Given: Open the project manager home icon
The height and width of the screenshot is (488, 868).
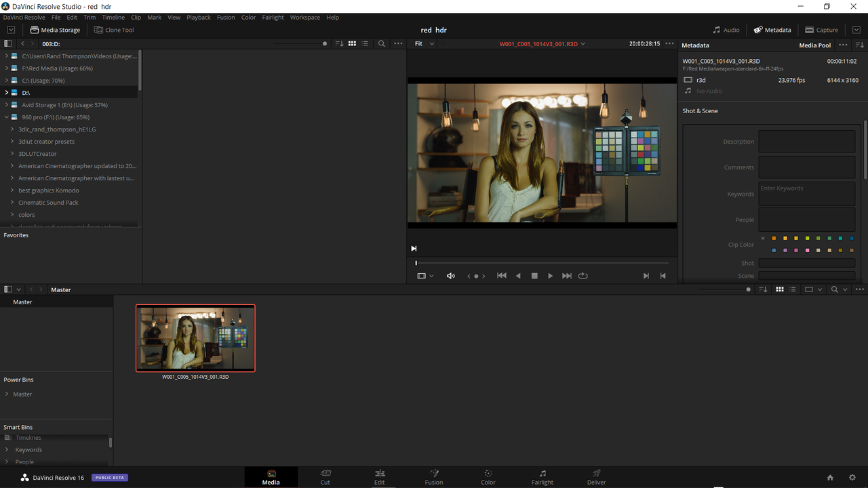Looking at the screenshot, I should point(830,478).
